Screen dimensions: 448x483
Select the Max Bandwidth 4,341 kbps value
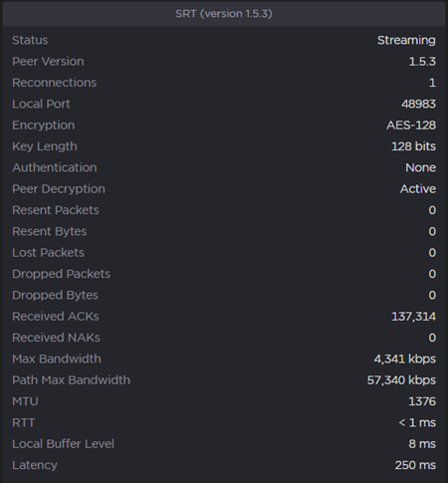[x=405, y=359]
